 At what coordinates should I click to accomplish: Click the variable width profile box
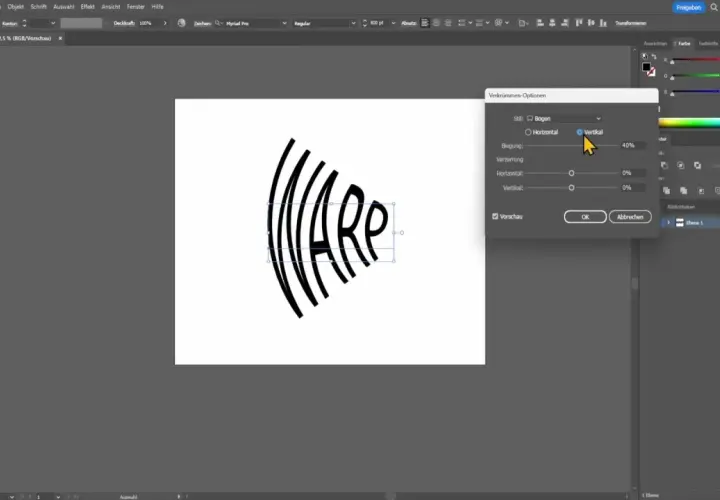[81, 23]
